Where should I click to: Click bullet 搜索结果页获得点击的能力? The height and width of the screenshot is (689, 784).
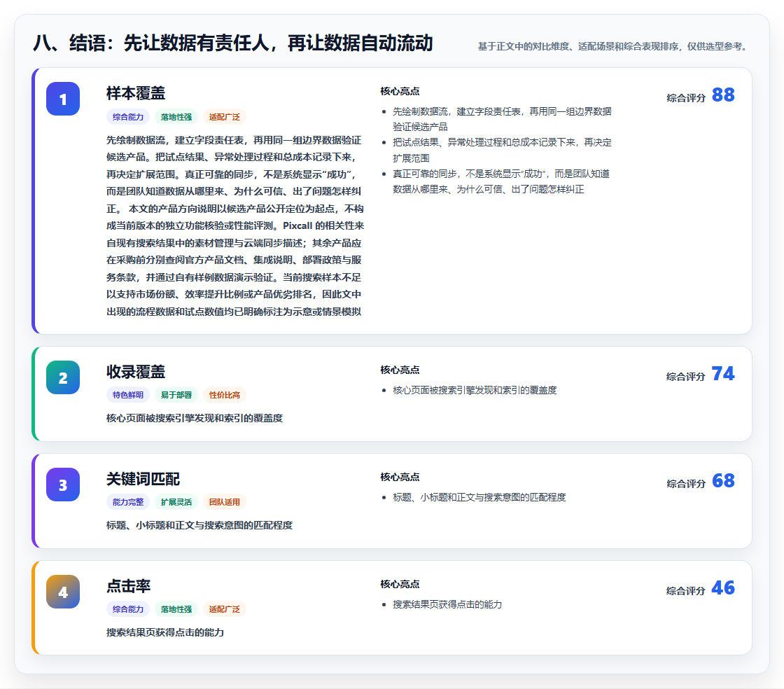point(447,604)
